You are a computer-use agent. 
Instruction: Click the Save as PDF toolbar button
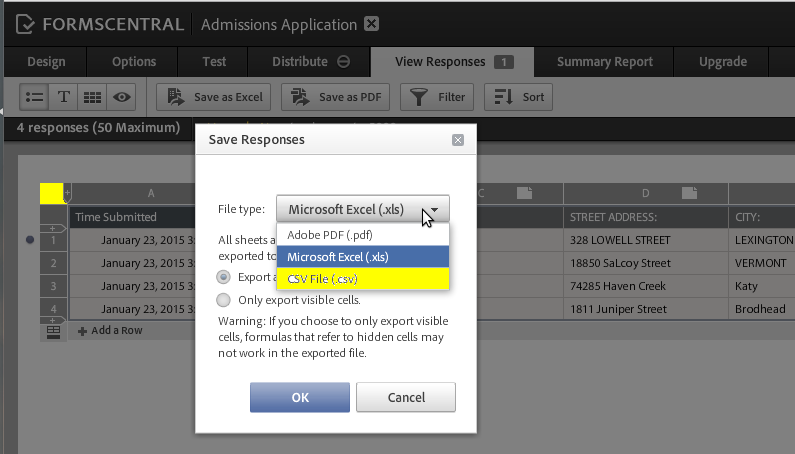point(335,97)
